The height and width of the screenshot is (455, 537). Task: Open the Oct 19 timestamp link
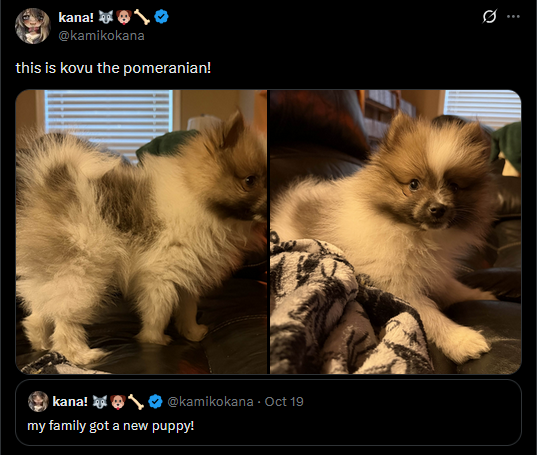coord(284,402)
